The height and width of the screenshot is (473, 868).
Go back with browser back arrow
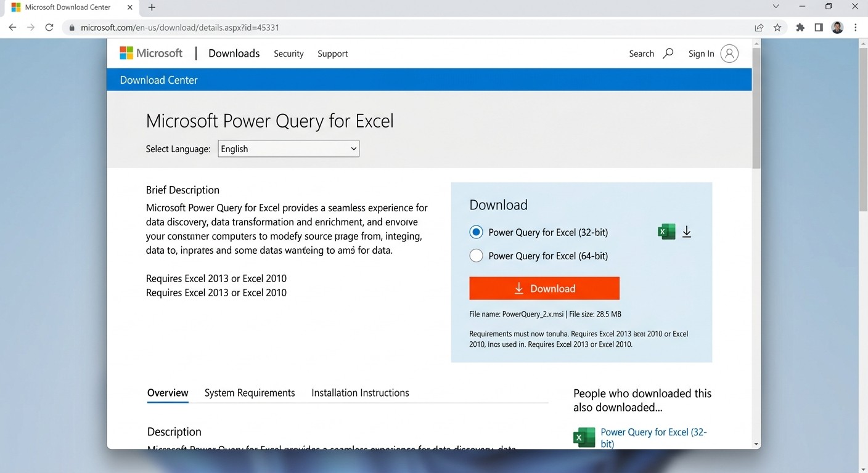coord(12,28)
